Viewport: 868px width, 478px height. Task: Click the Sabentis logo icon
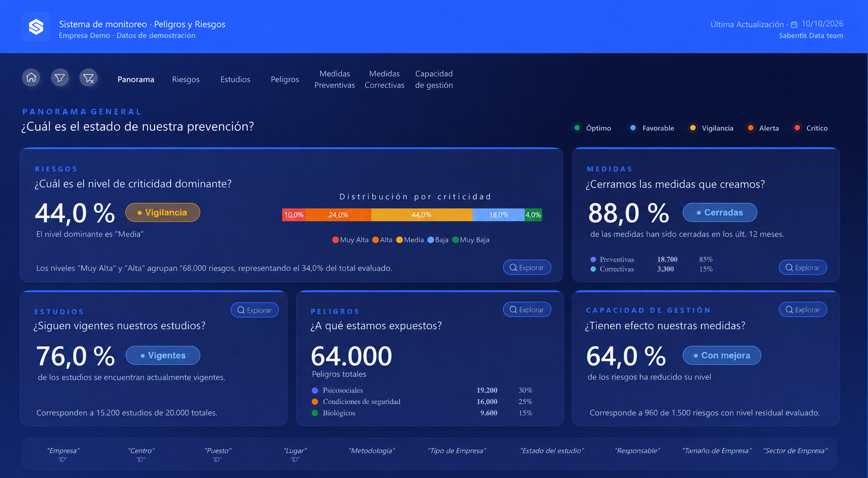[x=36, y=27]
